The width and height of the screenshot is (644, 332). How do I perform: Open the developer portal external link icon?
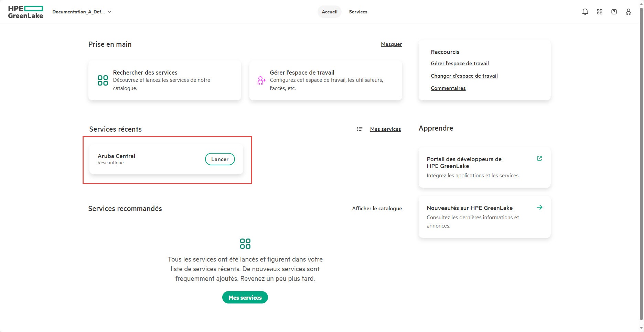point(539,158)
